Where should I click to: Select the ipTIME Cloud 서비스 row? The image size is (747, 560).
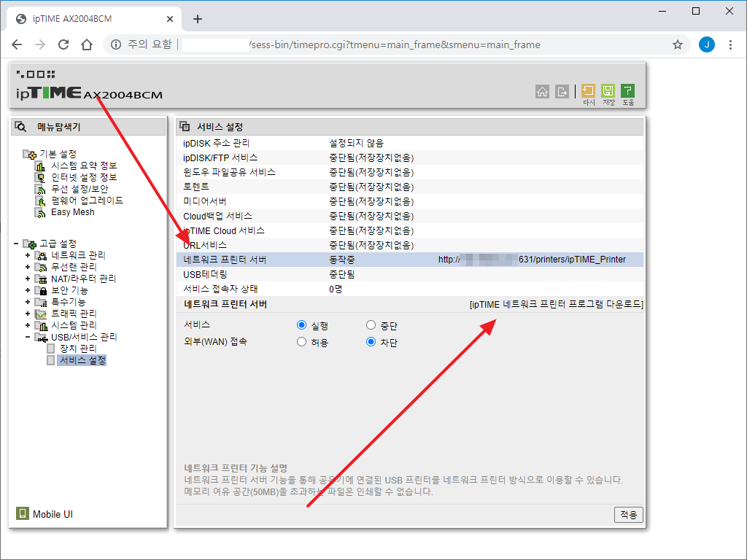(410, 230)
